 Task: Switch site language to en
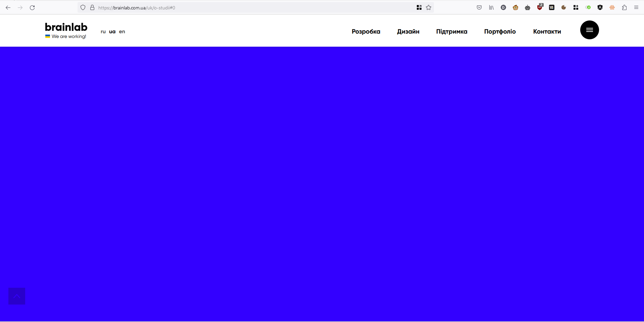pyautogui.click(x=122, y=32)
